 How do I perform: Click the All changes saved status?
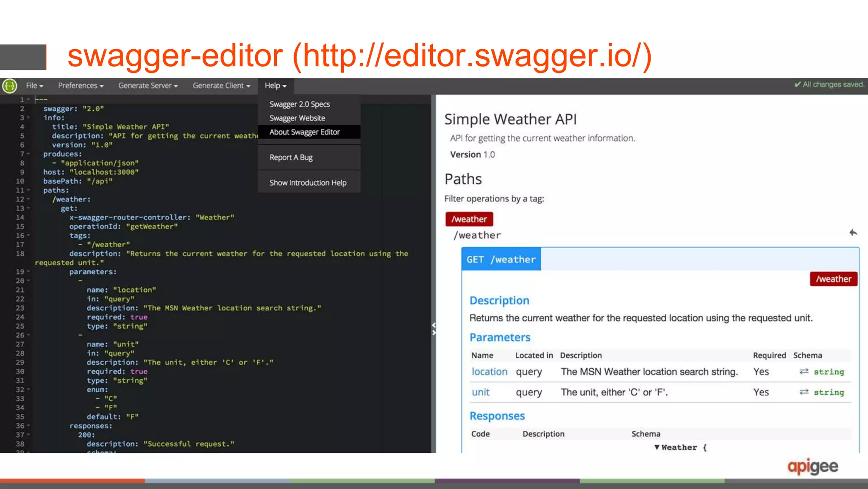[x=829, y=84]
